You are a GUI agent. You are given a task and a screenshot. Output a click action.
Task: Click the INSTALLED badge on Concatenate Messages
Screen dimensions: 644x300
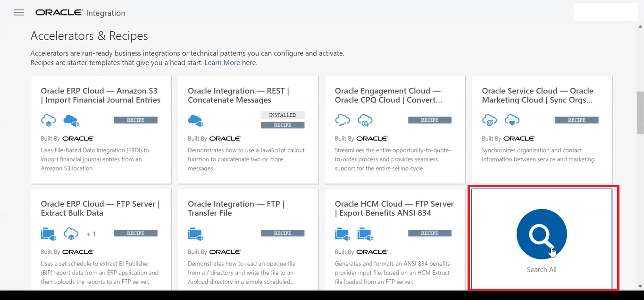[x=282, y=115]
